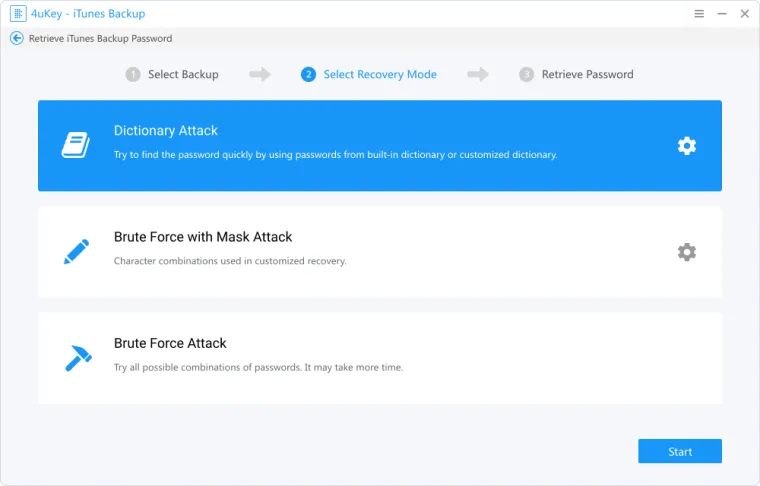Click the Dictionary Attack description text

(335, 155)
